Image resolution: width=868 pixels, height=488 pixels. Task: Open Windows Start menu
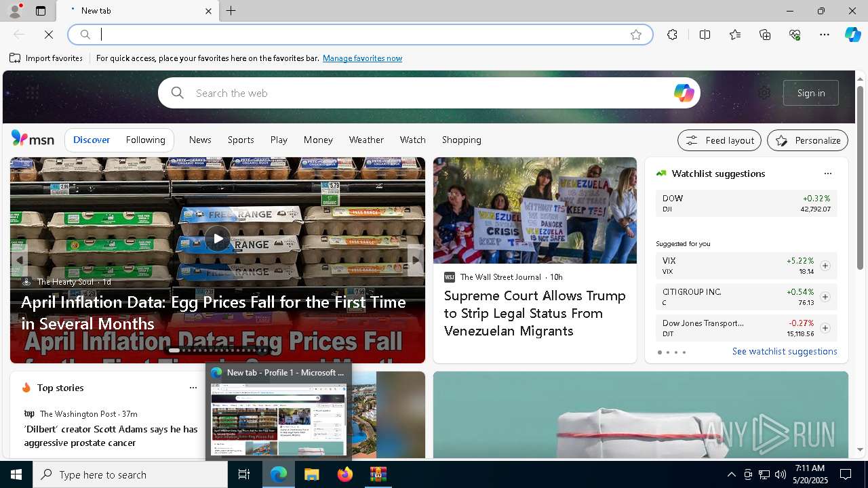pyautogui.click(x=16, y=474)
